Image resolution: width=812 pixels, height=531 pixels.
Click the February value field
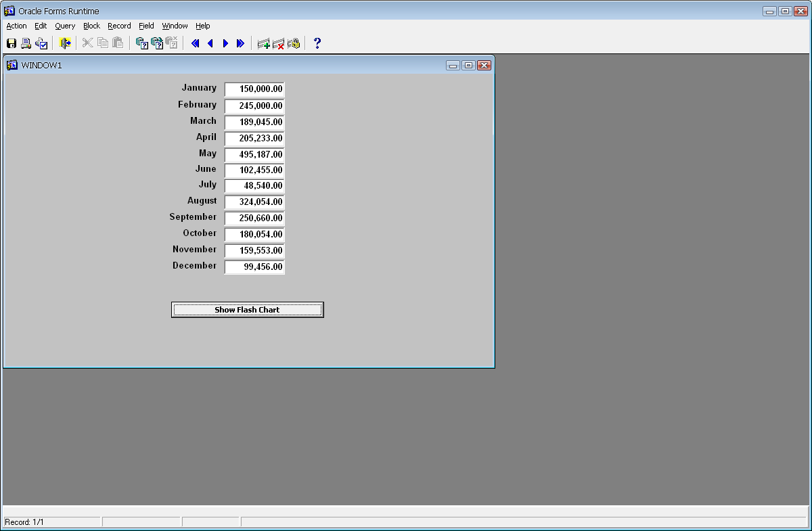254,106
